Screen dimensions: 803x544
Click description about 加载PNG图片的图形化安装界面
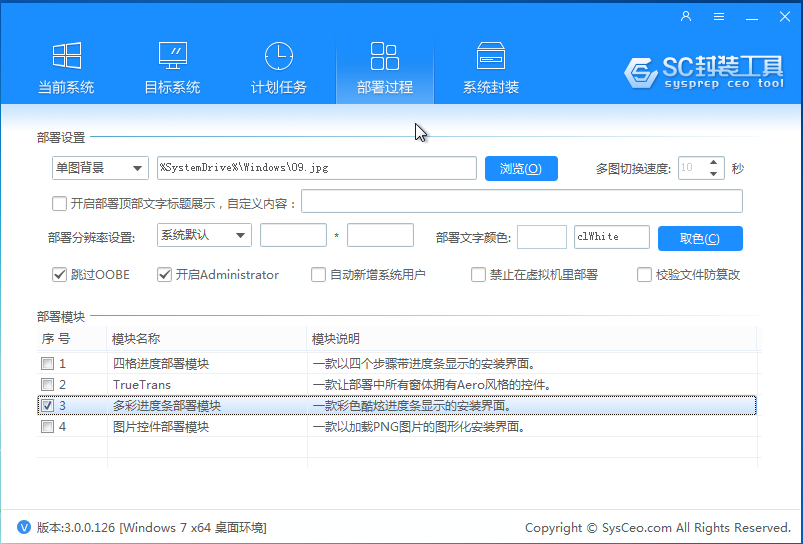click(x=419, y=427)
